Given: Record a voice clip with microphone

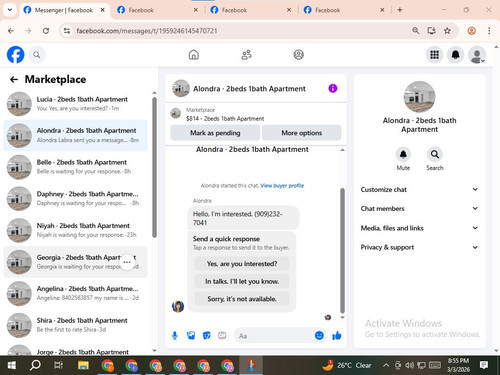Looking at the screenshot, I should point(175,336).
